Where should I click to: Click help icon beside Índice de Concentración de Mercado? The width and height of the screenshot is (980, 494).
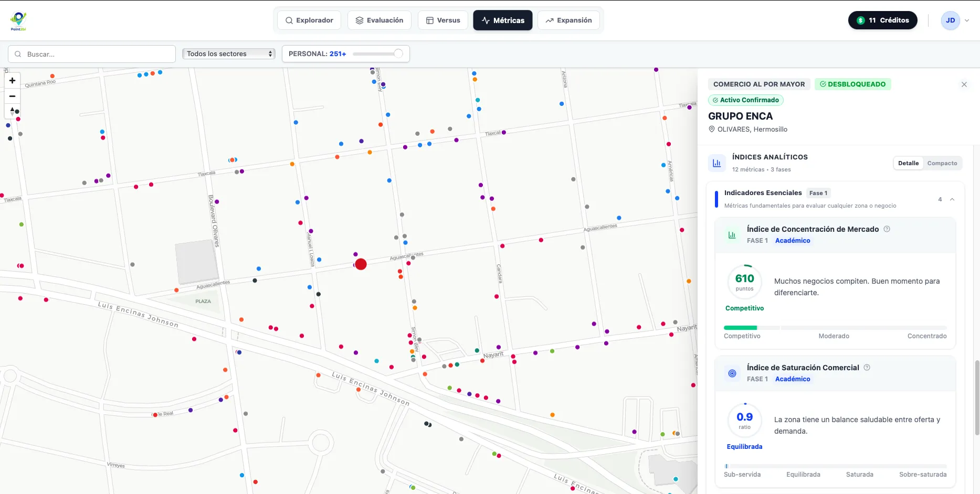point(887,229)
